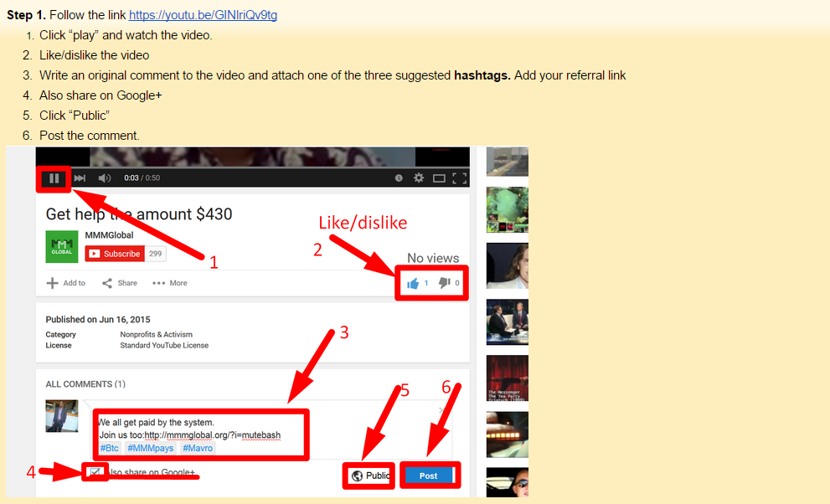830x504 pixels.
Task: Click the 299 subscriber count
Action: click(x=155, y=254)
